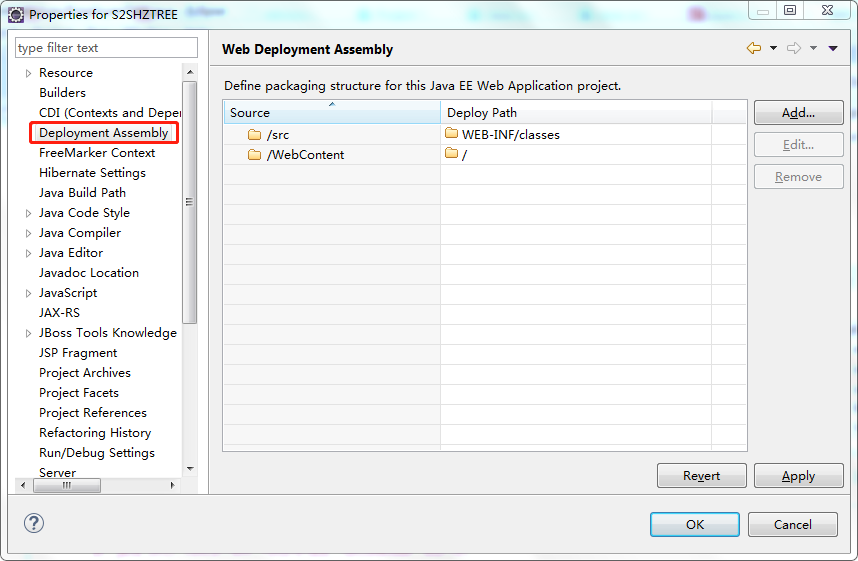Click the help question mark icon
Screen dimensions: 858x561
tap(34, 523)
